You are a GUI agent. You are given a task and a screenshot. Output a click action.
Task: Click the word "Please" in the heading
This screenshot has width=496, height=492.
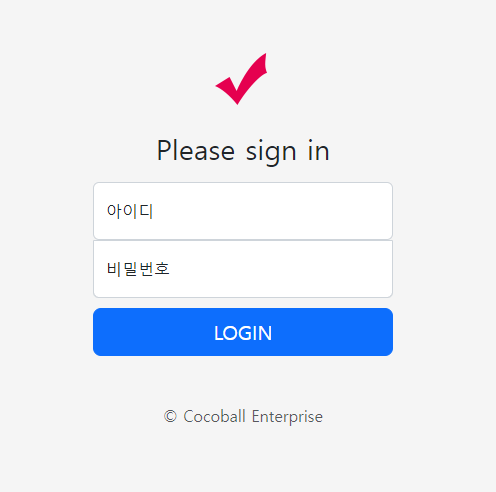196,151
